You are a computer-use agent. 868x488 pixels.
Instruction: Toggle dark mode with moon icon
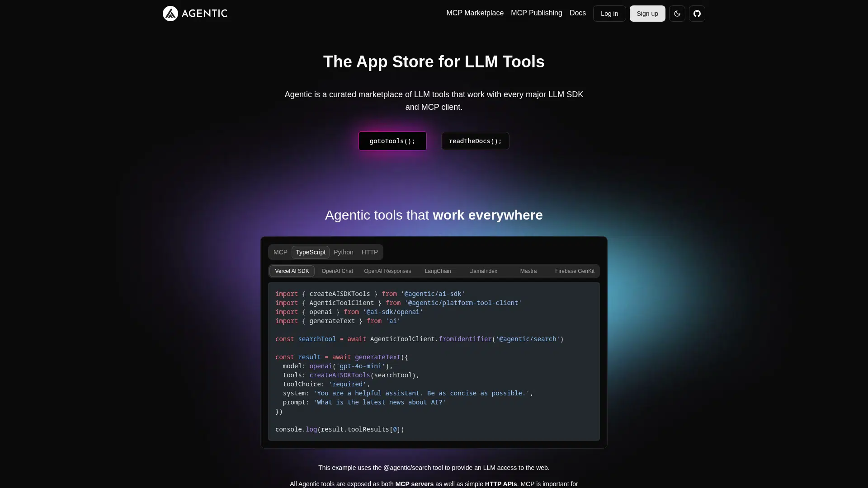pos(677,14)
